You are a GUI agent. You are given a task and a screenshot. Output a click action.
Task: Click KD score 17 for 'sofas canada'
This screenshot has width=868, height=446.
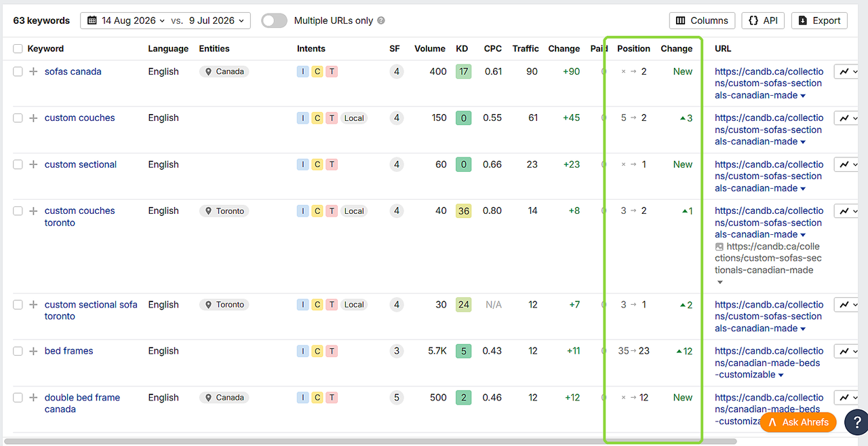[x=463, y=71]
